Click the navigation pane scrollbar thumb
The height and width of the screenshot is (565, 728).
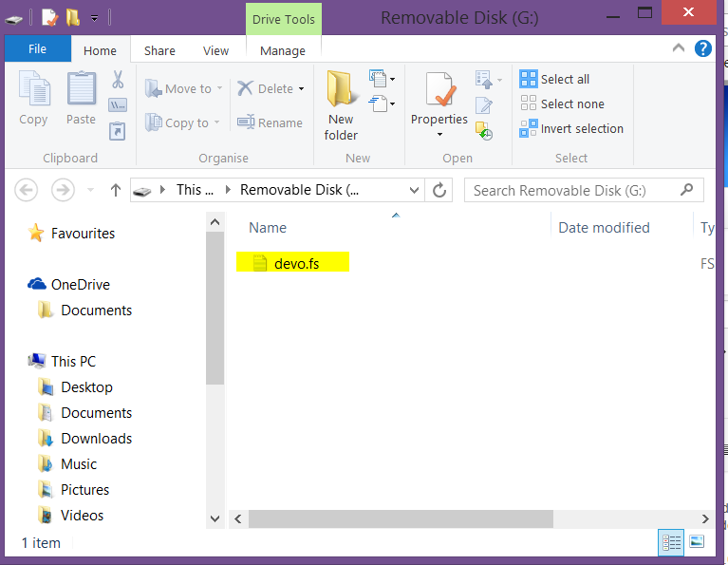pyautogui.click(x=215, y=309)
